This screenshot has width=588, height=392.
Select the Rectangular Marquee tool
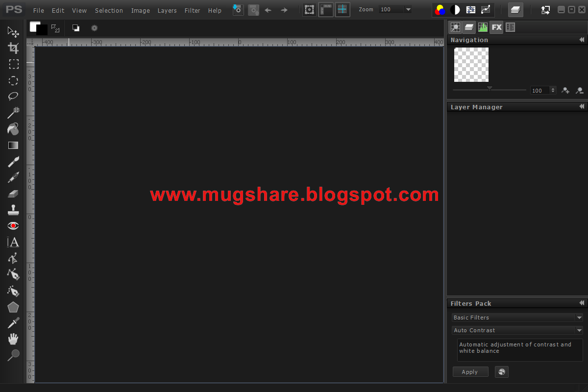pos(13,64)
